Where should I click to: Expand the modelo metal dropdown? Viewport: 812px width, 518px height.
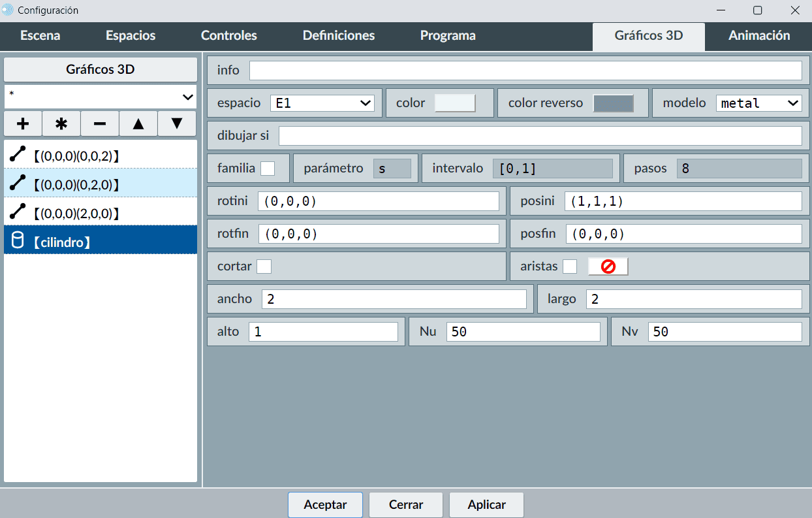tap(758, 103)
